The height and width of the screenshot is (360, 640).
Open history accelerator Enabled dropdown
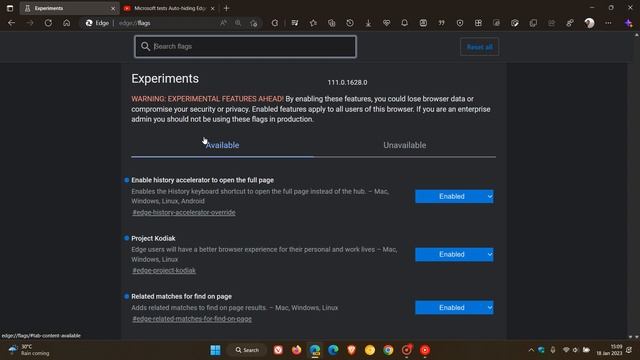click(x=454, y=196)
